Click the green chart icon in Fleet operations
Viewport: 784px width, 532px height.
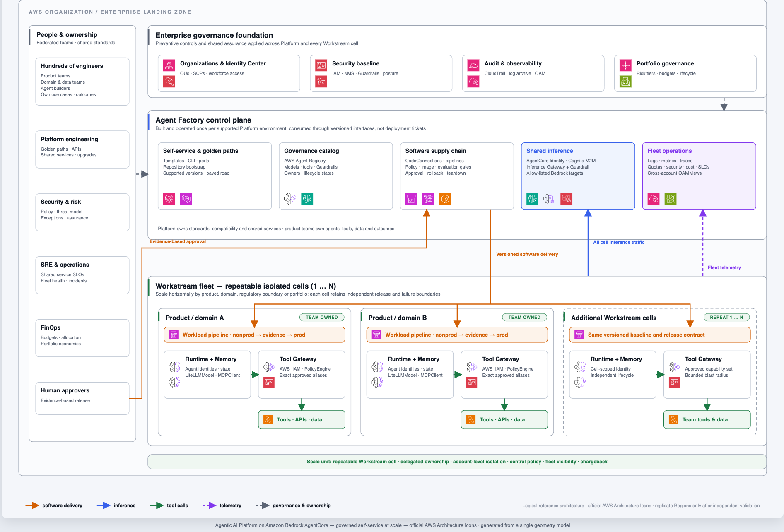671,199
